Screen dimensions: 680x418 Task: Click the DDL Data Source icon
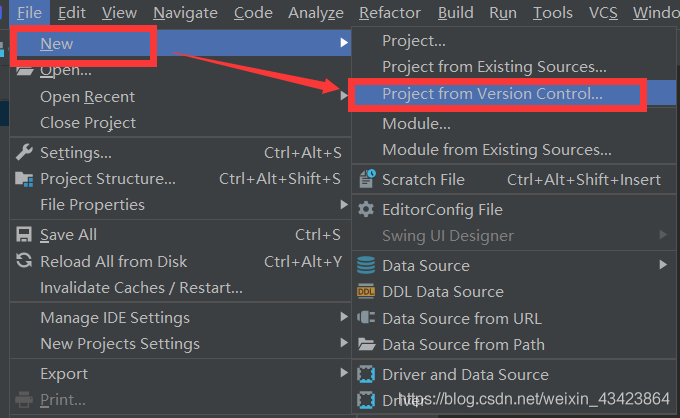(366, 292)
